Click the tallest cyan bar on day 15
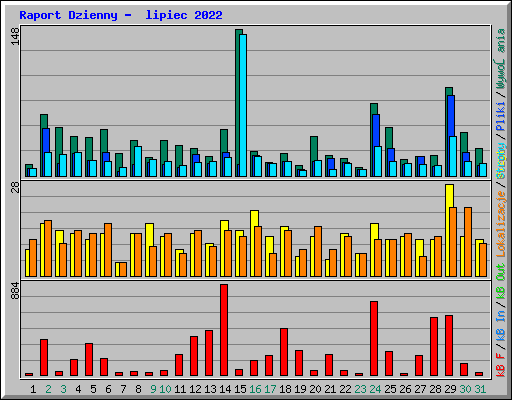Image resolution: width=512 pixels, height=400 pixels. tap(243, 105)
